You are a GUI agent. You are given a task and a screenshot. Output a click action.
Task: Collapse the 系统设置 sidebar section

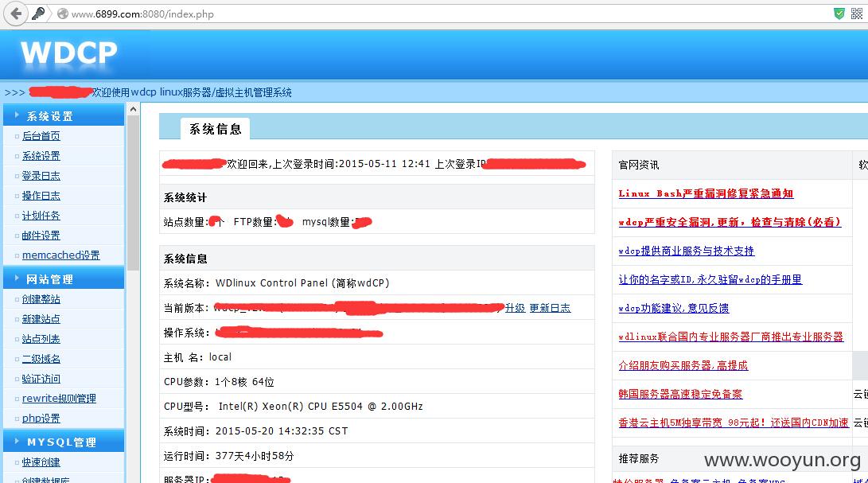(64, 115)
